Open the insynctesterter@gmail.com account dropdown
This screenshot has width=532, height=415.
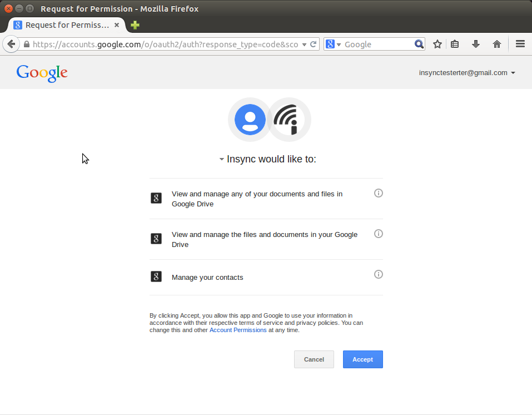point(467,73)
